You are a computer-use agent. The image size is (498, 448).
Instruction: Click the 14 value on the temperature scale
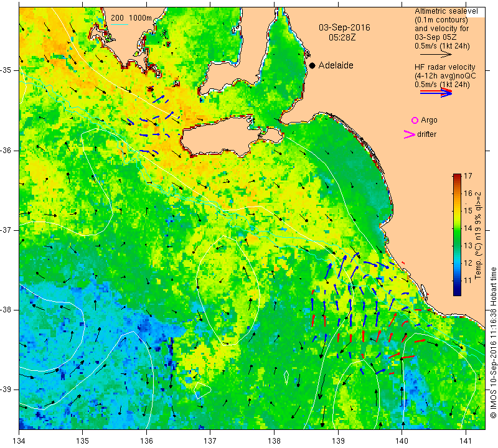click(468, 228)
